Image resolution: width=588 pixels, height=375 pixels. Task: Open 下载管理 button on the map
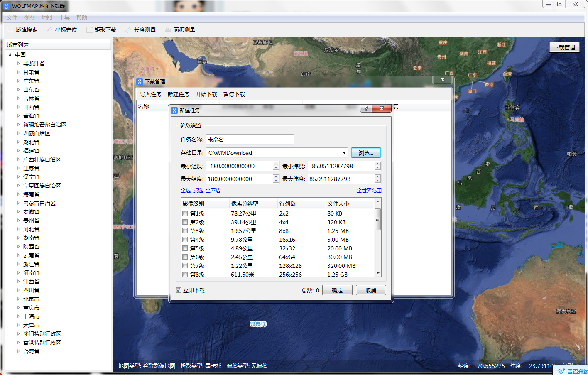(x=564, y=47)
